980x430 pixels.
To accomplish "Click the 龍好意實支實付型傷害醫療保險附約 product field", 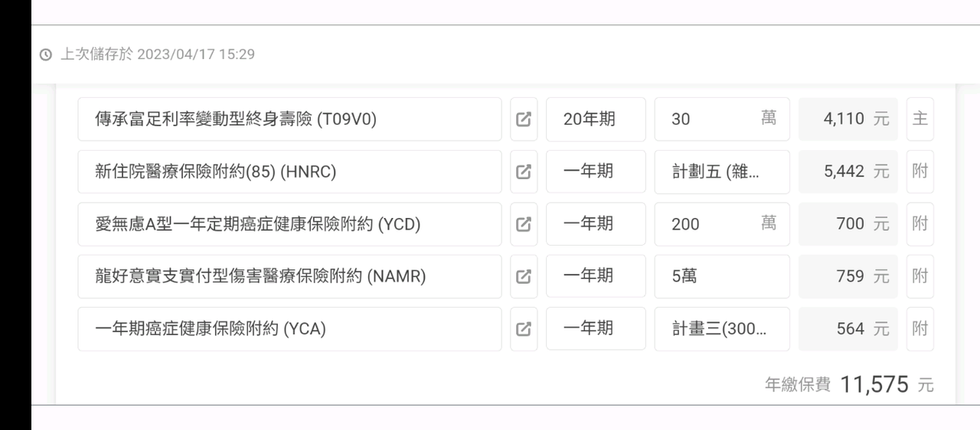I will [x=289, y=276].
